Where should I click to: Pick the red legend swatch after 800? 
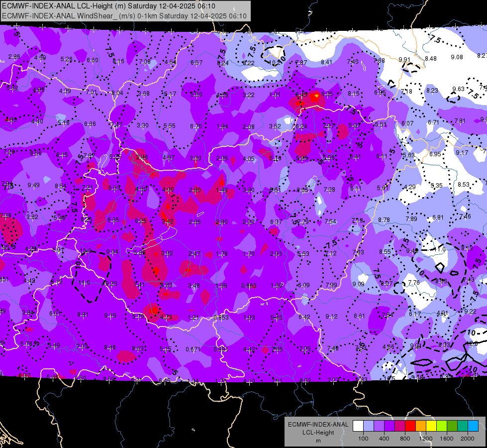click(x=410, y=426)
